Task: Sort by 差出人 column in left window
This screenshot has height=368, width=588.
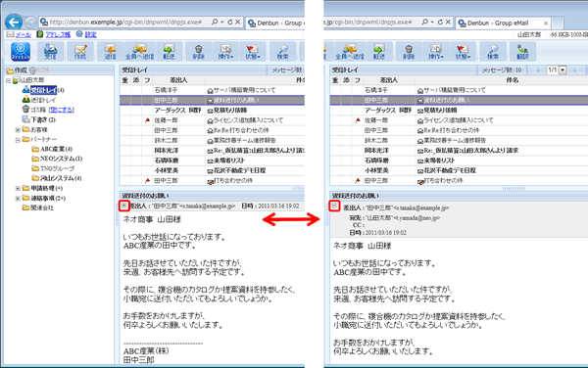Action: (x=178, y=80)
